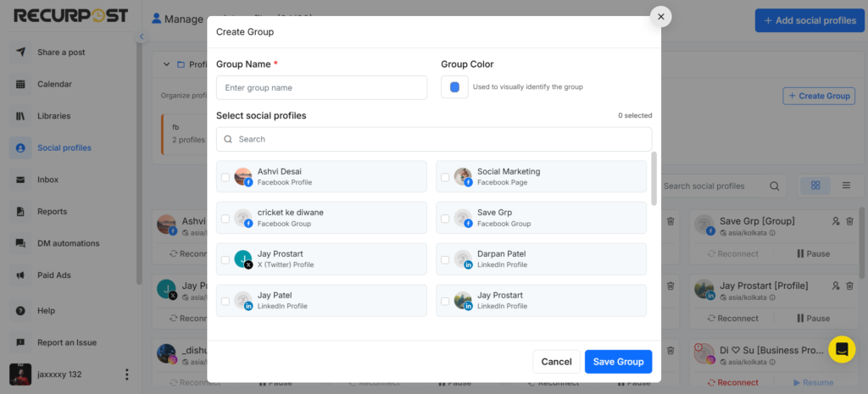
Task: Open Reports from the sidebar
Action: pyautogui.click(x=52, y=211)
